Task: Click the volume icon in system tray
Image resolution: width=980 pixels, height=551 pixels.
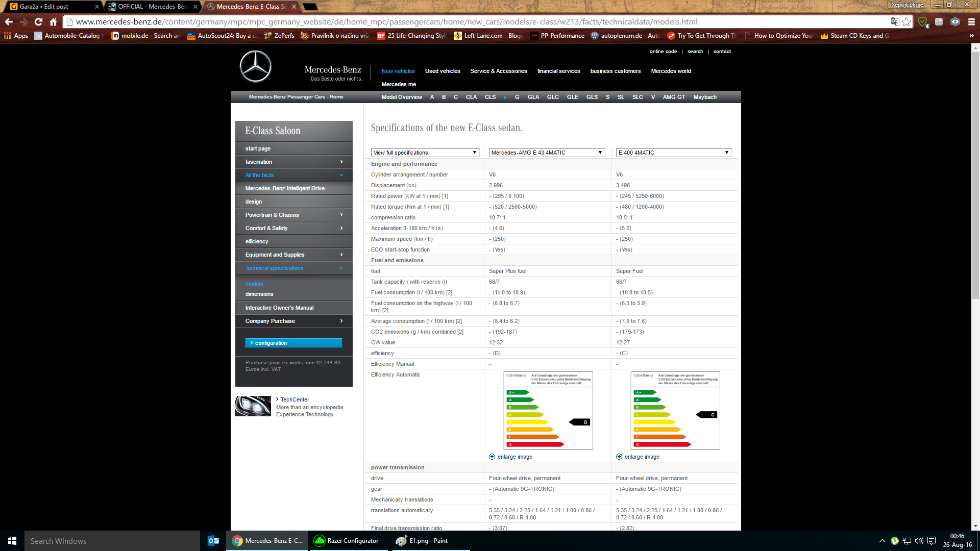Action: [919, 541]
